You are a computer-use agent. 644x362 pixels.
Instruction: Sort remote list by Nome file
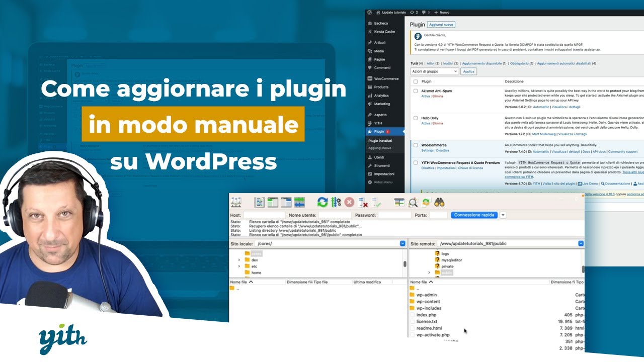422,282
